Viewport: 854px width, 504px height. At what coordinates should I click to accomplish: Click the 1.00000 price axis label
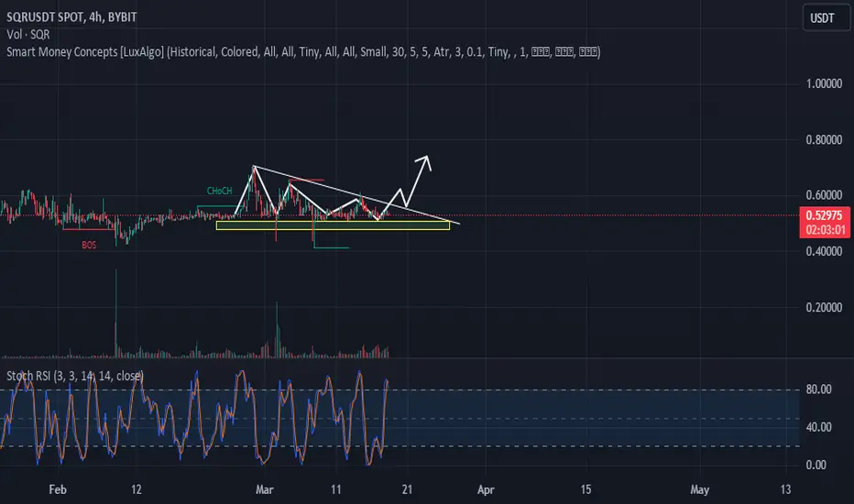coord(824,83)
